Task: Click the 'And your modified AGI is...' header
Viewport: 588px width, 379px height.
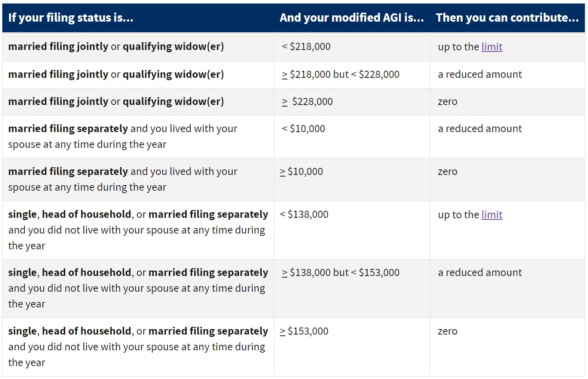Action: (352, 18)
